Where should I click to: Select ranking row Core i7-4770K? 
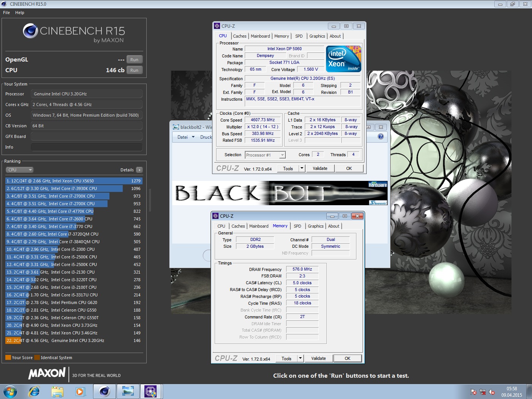[x=74, y=211]
